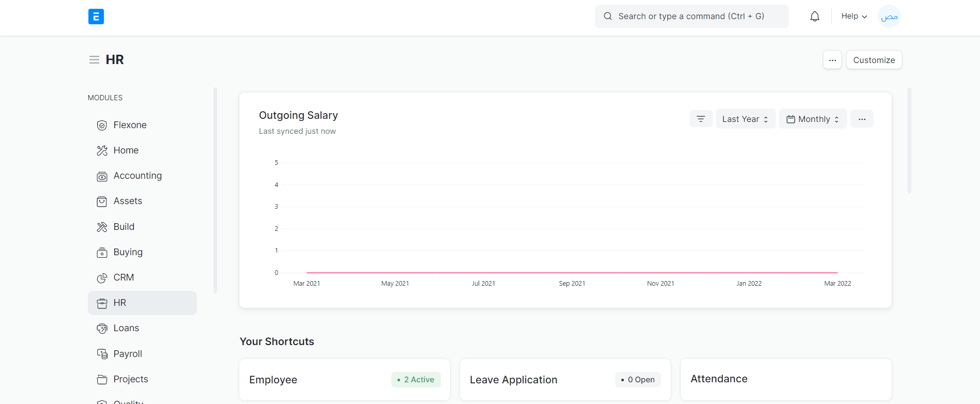Open chart options three-dot menu
980x404 pixels.
tap(862, 119)
